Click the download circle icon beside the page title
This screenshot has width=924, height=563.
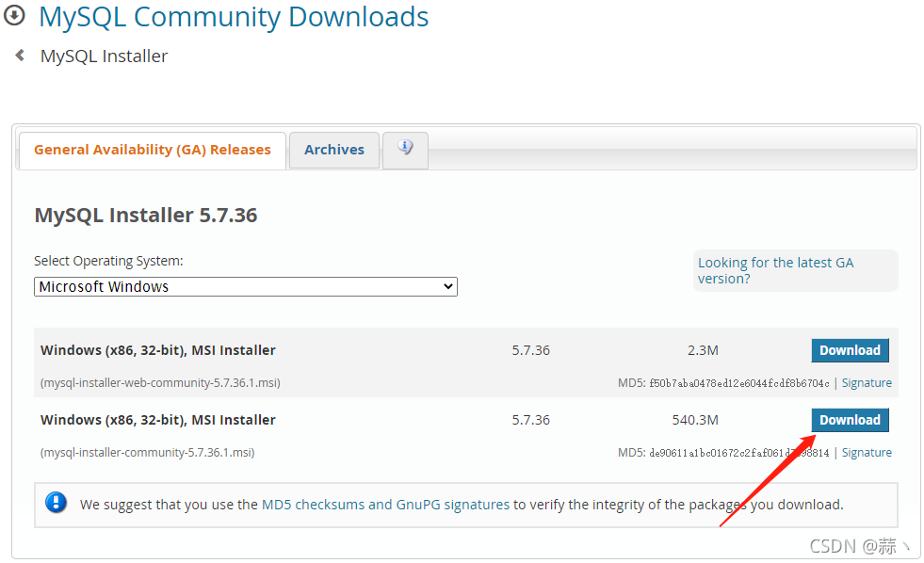pos(14,15)
